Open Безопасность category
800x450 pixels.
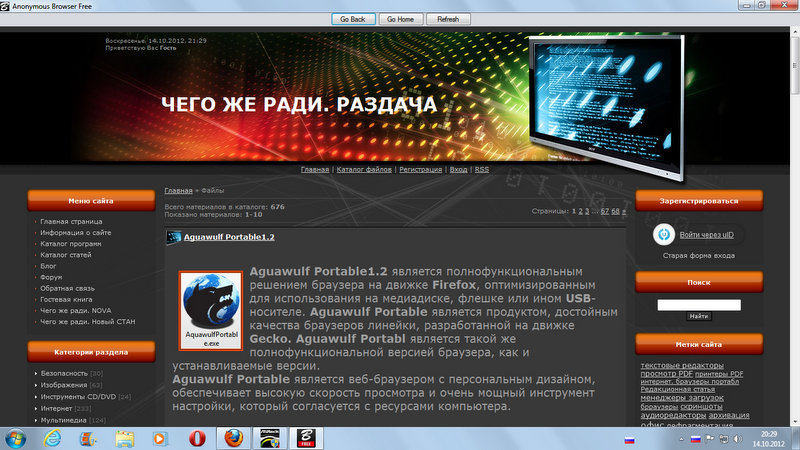tap(64, 373)
